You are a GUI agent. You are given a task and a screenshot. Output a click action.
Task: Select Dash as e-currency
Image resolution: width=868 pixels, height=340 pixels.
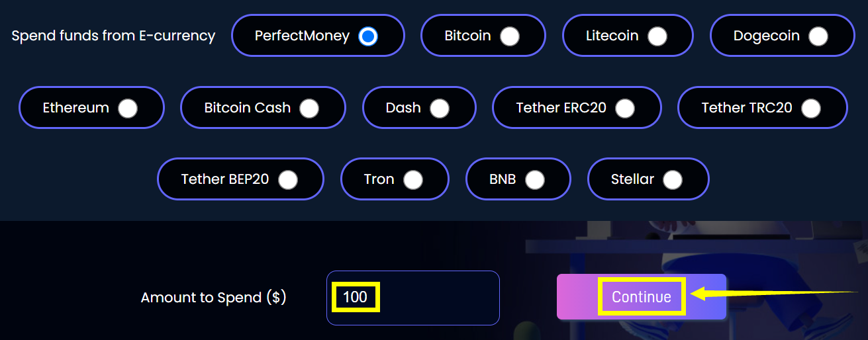pos(440,108)
